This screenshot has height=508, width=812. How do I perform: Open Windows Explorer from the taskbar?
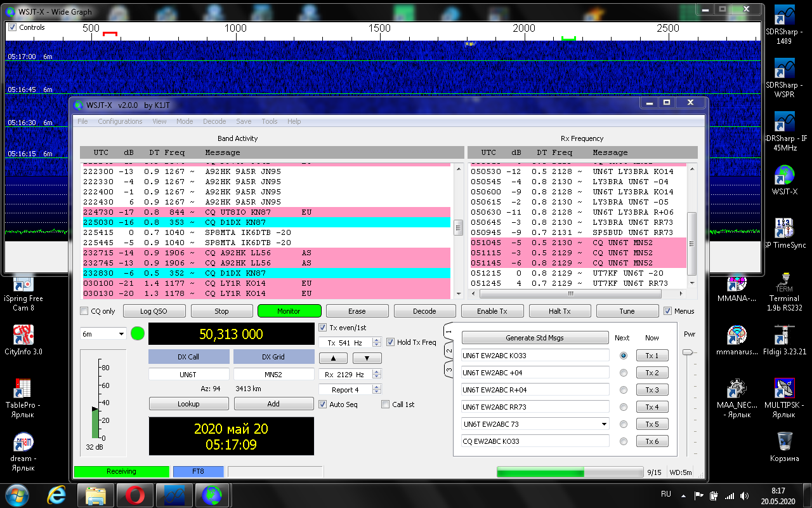96,493
